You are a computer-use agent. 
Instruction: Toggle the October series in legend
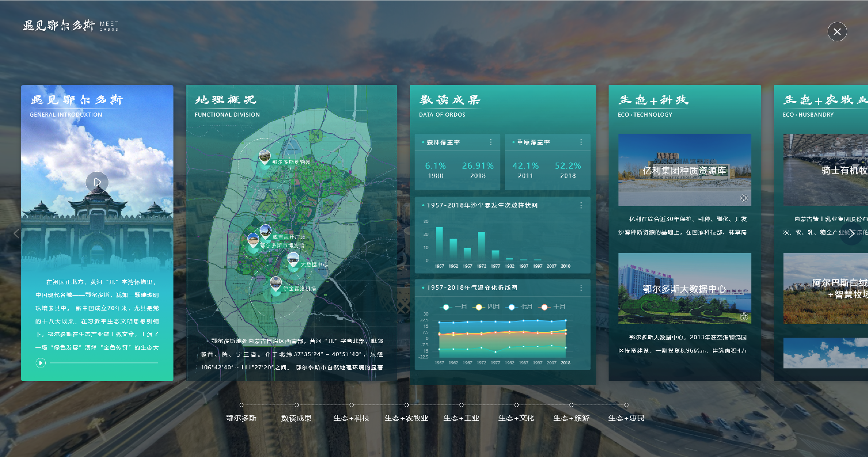click(553, 306)
